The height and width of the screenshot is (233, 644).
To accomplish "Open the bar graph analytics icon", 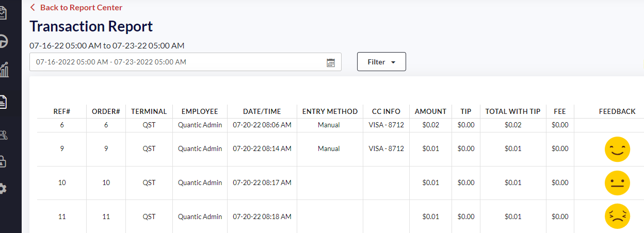I will (x=4, y=70).
